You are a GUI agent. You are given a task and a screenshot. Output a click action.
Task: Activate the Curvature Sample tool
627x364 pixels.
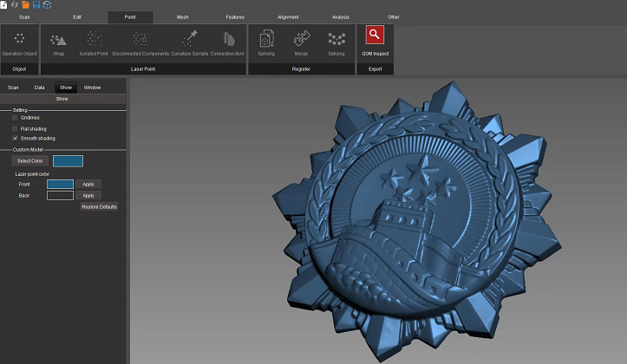click(190, 44)
